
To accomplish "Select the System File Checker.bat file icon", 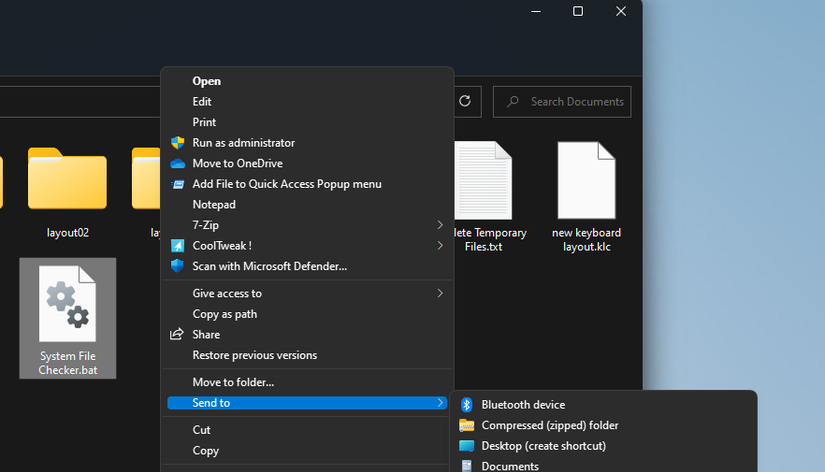I will [67, 304].
